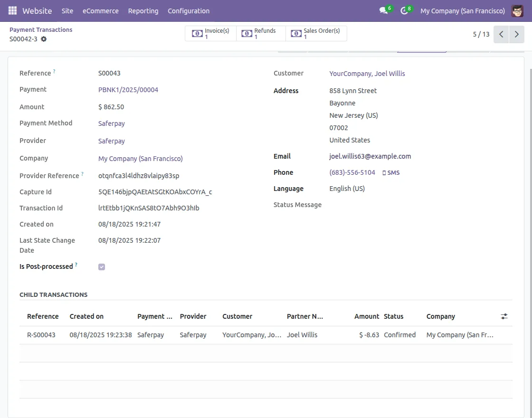This screenshot has height=418, width=532.
Task: Open the Sales Order(s) smart button
Action: [x=316, y=34]
